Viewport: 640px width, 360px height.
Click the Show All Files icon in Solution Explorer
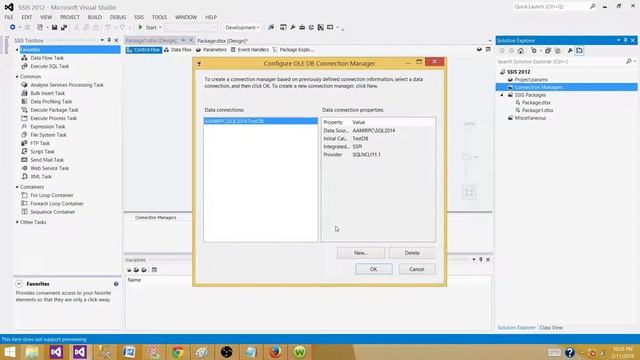point(558,51)
